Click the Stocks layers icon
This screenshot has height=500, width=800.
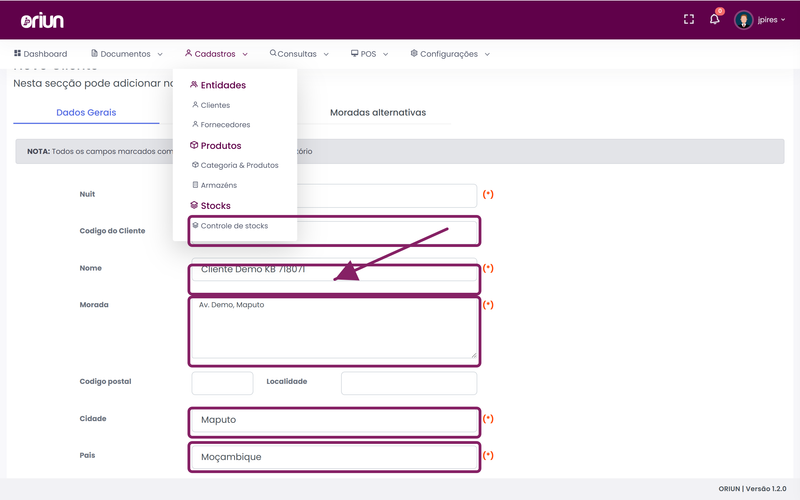(x=194, y=205)
